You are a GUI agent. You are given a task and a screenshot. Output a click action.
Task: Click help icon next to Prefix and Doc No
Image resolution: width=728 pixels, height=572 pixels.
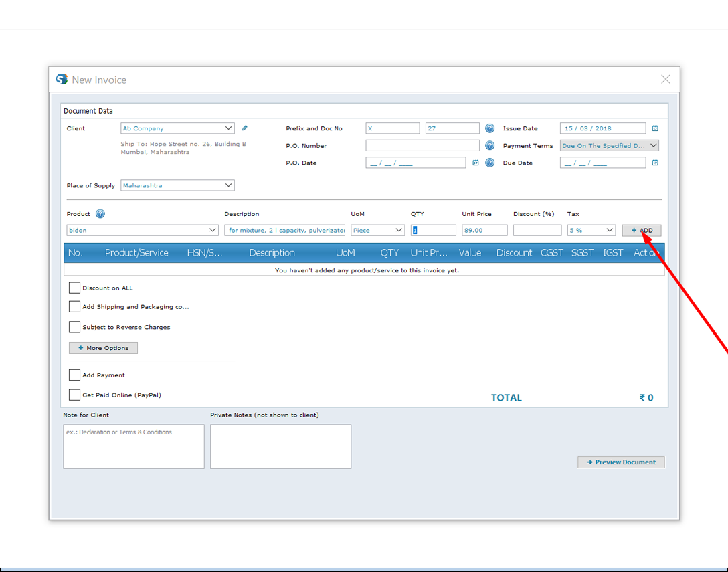[x=490, y=128]
